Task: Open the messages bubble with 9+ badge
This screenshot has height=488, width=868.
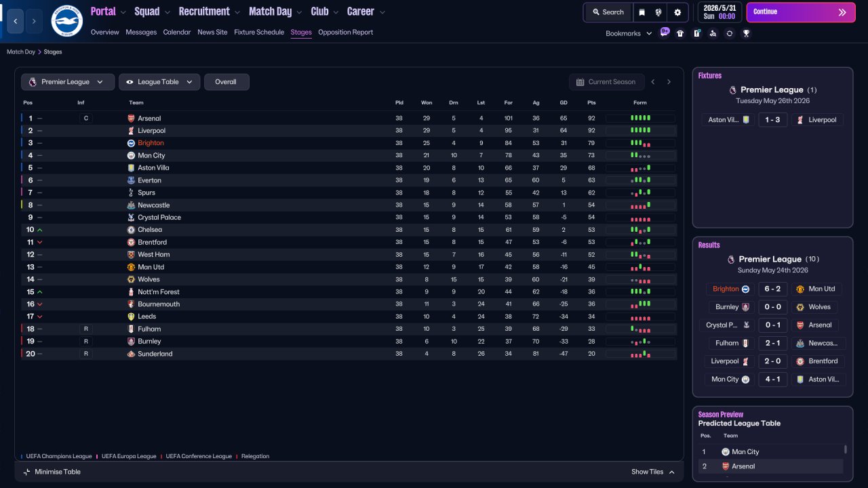Action: 665,32
